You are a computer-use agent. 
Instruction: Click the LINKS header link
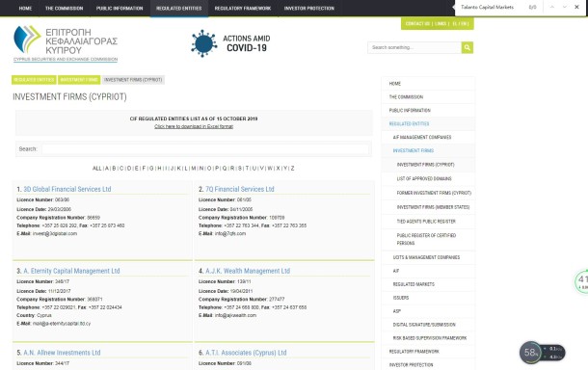pos(441,24)
